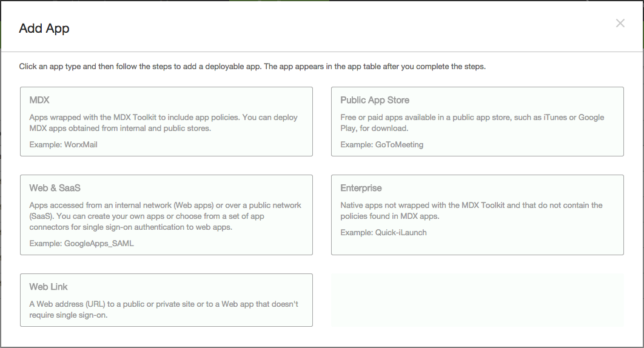Image resolution: width=644 pixels, height=348 pixels.
Task: Click the "Example: Quick-iLaunch" text
Action: (x=383, y=232)
